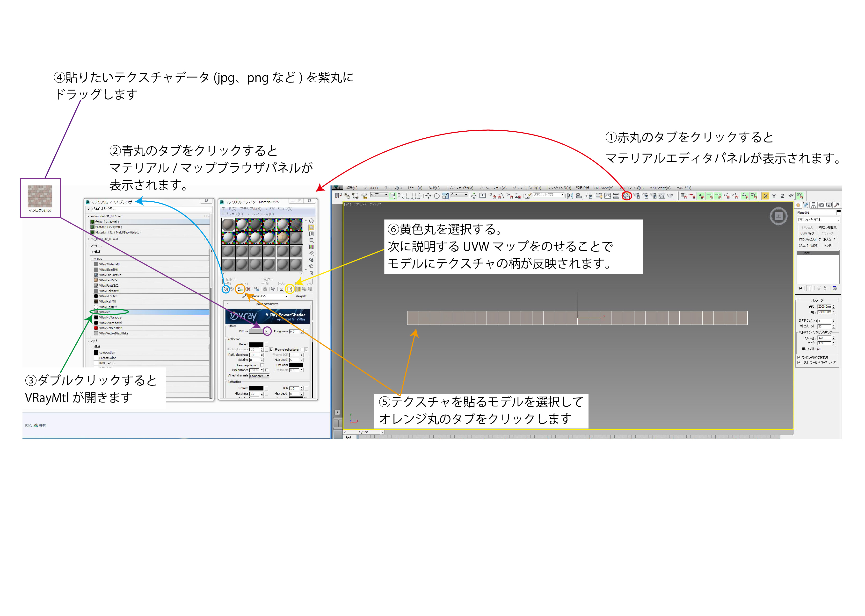
Task: Click Show Shaded Material in Viewport icon
Action: tap(290, 289)
